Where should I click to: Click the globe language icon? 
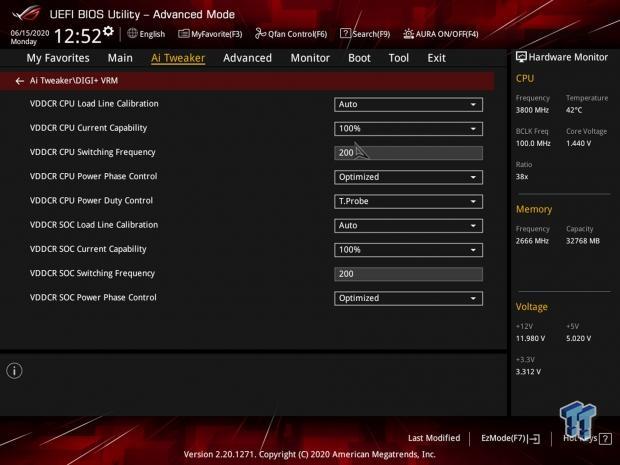[x=132, y=34]
